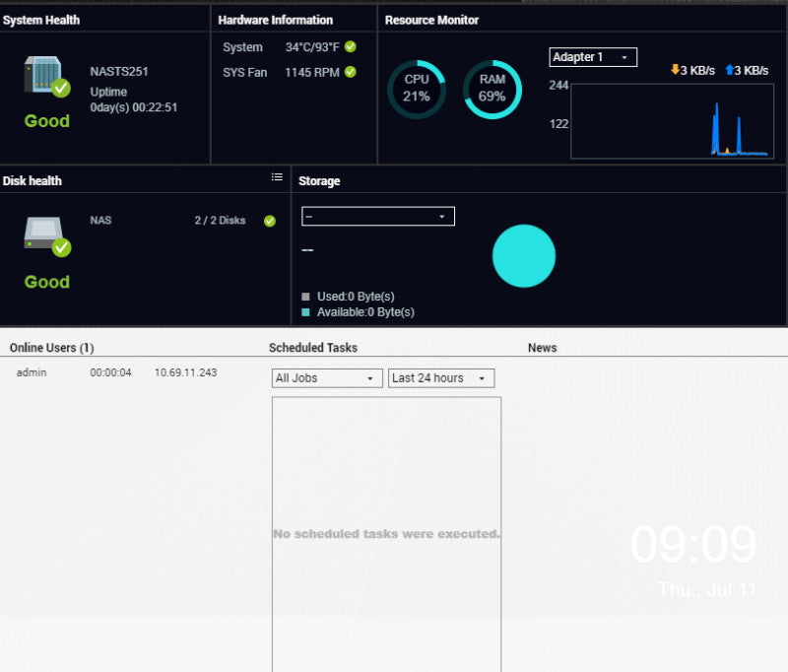Click the blue upload speed arrow
The image size is (788, 672).
pos(729,69)
